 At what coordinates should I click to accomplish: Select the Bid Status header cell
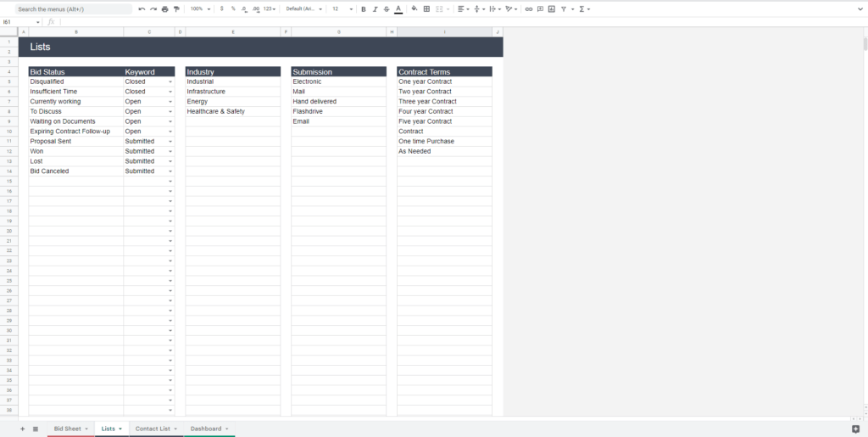[75, 72]
